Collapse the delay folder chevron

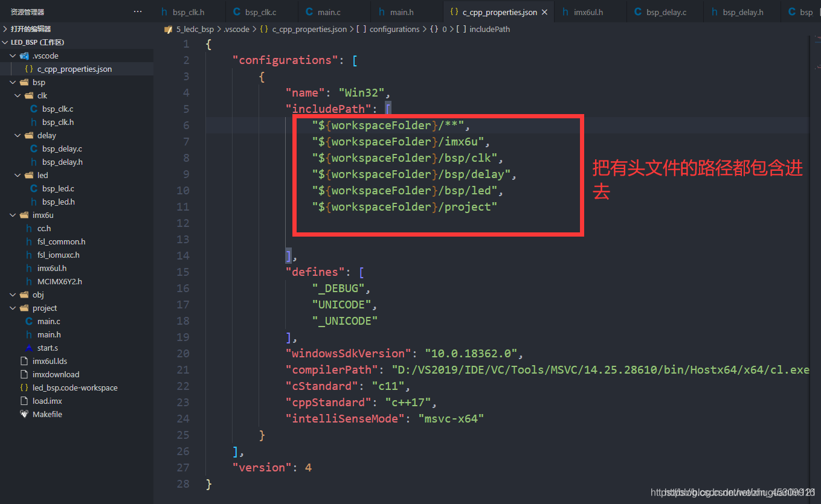18,135
